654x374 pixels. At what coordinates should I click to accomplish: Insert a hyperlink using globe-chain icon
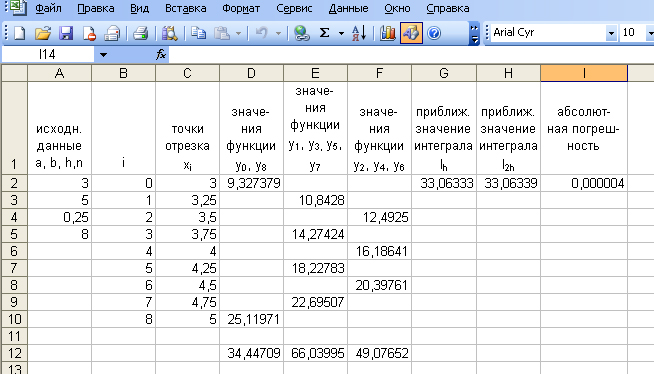(x=301, y=33)
